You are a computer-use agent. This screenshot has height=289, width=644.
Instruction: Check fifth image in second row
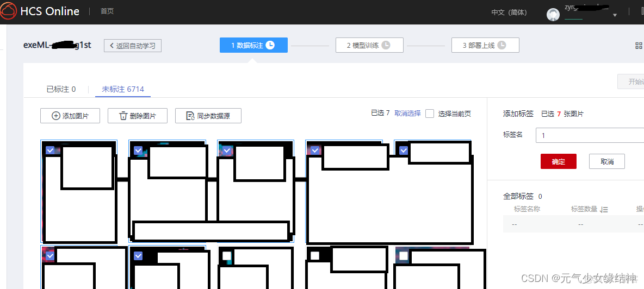click(404, 256)
